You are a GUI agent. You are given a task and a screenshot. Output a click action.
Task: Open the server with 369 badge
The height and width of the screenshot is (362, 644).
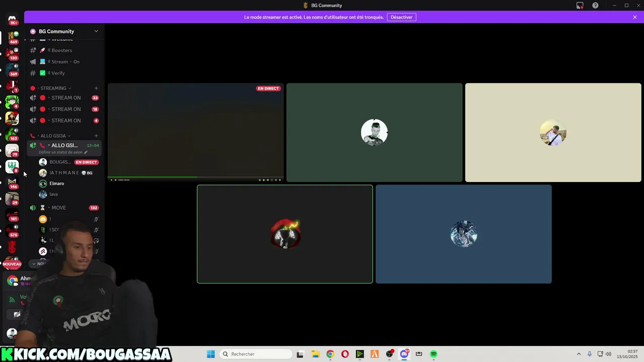12,69
